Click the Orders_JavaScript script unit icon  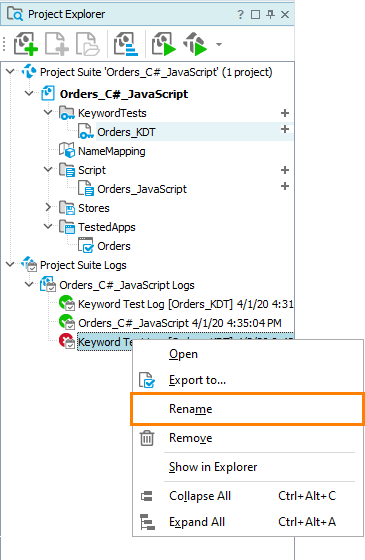(86, 188)
